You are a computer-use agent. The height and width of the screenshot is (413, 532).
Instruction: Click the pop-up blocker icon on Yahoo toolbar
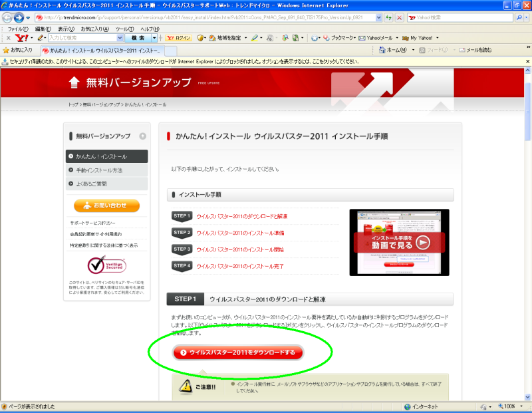pos(285,38)
